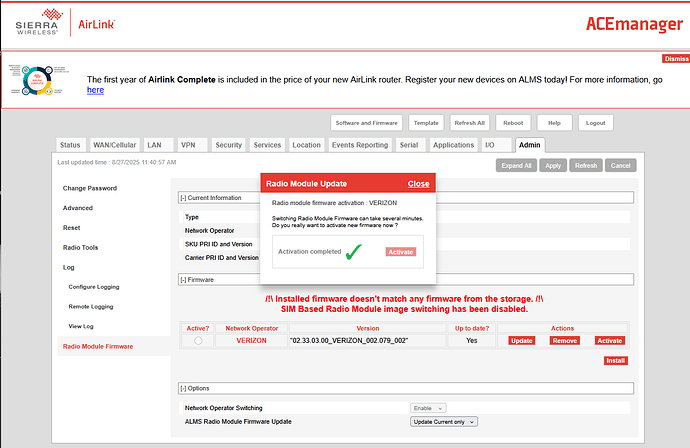
Task: Collapse the Options section
Action: tap(183, 389)
